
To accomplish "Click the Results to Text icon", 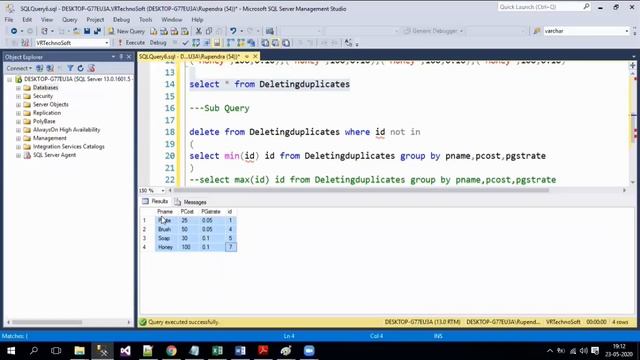I will click(x=265, y=42).
